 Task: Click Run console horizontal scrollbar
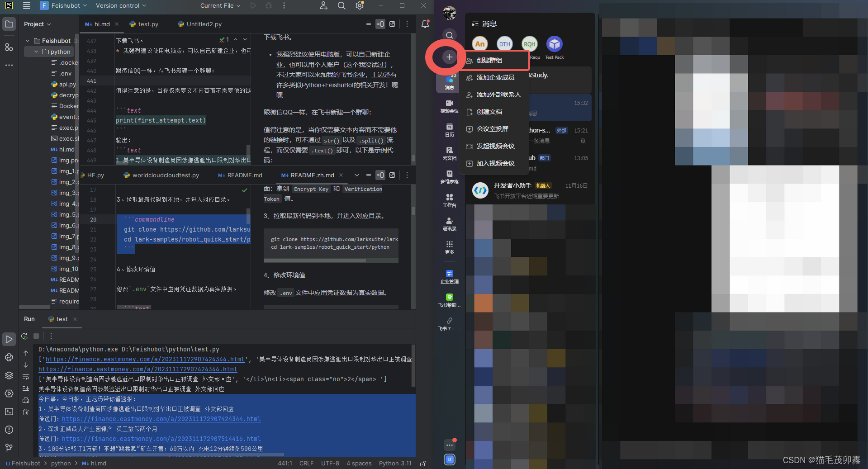coord(161,455)
